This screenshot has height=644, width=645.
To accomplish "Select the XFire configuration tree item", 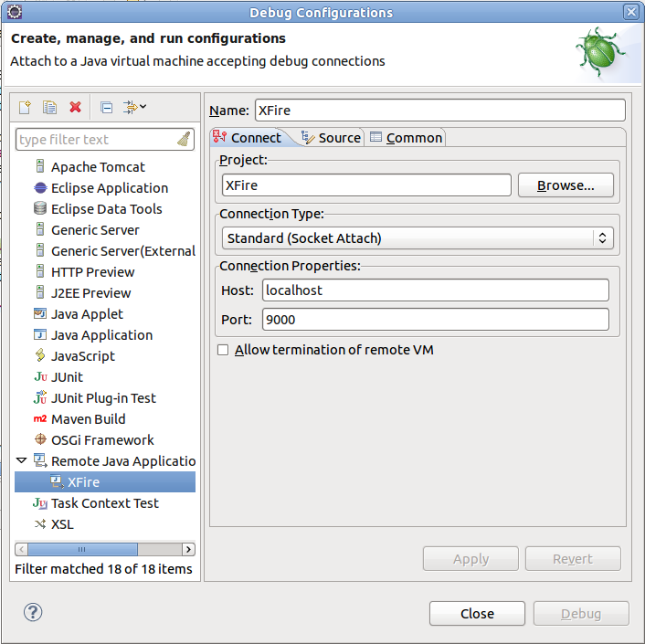I will 105,481.
